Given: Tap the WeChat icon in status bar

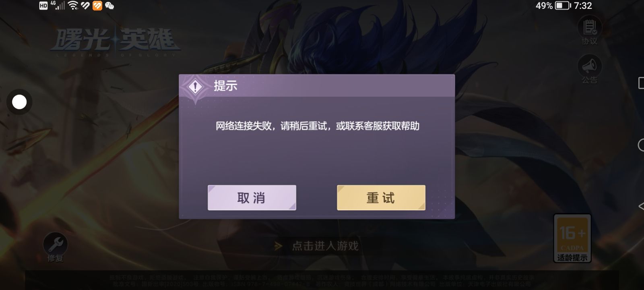Looking at the screenshot, I should (x=109, y=6).
